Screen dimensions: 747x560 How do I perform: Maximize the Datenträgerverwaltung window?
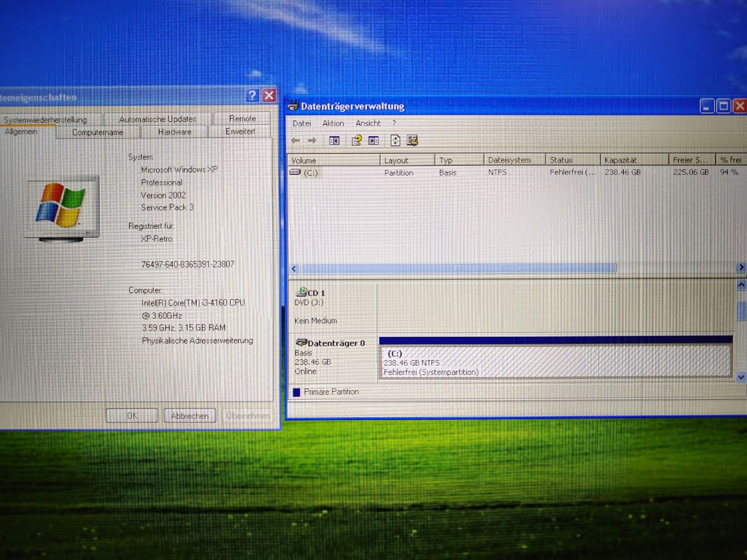click(724, 106)
